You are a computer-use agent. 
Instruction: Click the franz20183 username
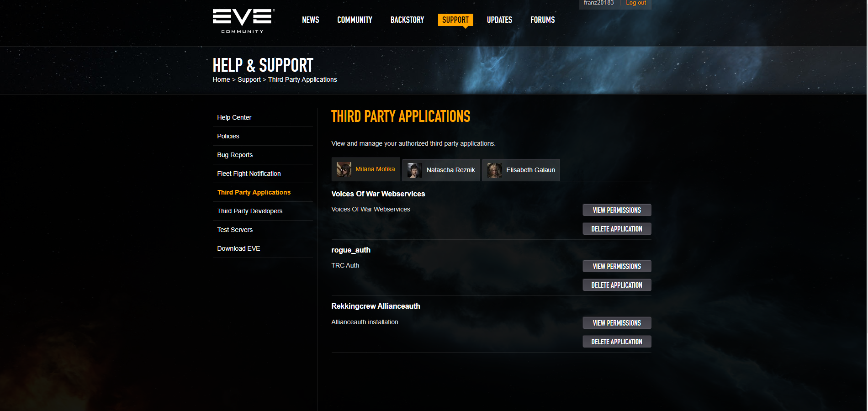(598, 3)
